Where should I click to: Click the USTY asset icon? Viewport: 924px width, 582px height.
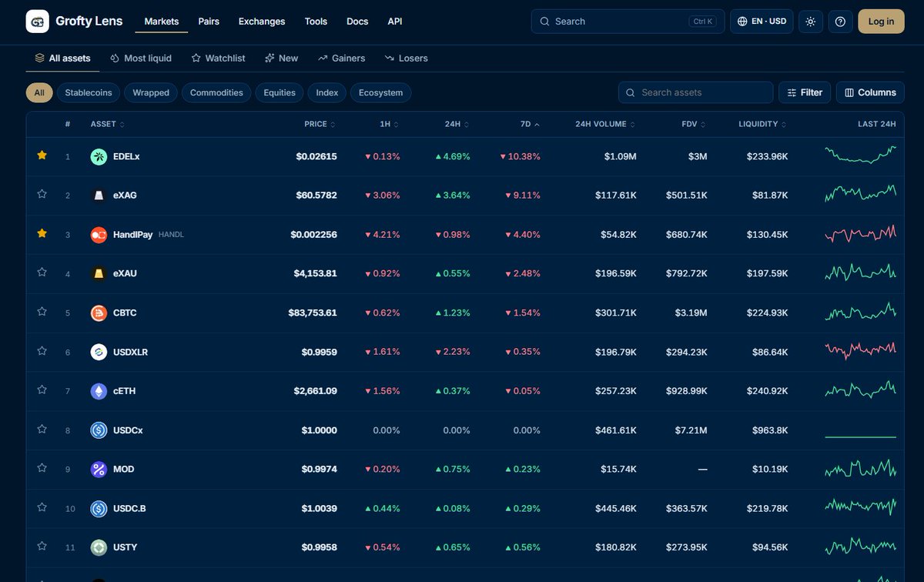point(99,547)
